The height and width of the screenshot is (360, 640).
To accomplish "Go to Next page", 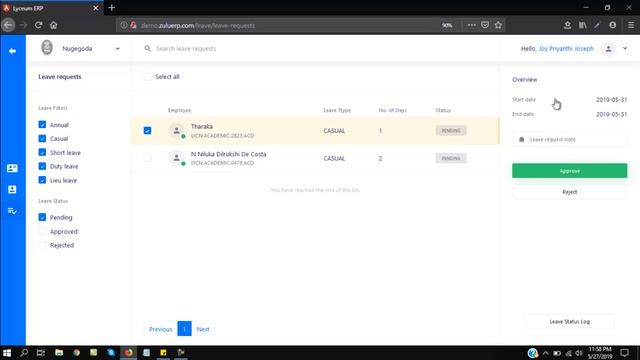I will coord(203,329).
